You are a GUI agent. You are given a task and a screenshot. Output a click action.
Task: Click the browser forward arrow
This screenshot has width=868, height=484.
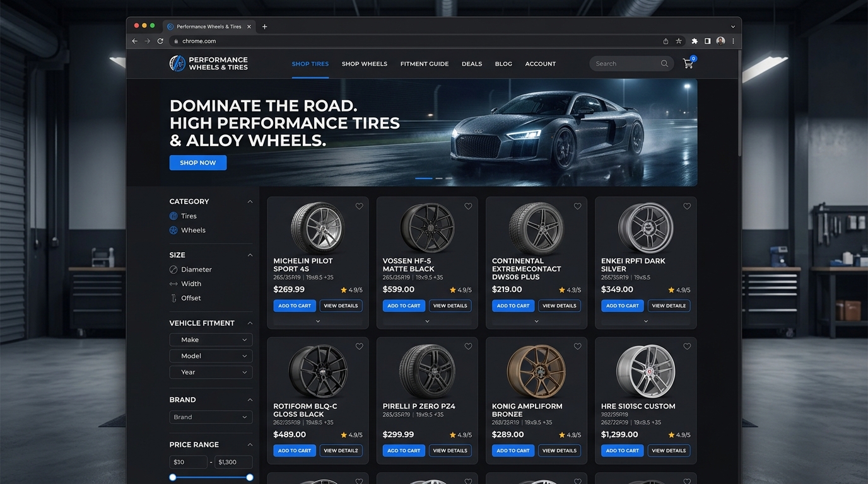[148, 41]
